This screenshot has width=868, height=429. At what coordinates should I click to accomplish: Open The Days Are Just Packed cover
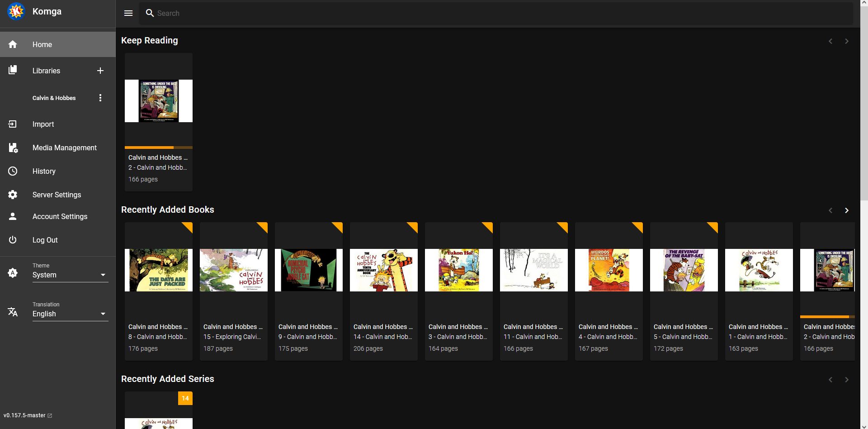tap(159, 270)
